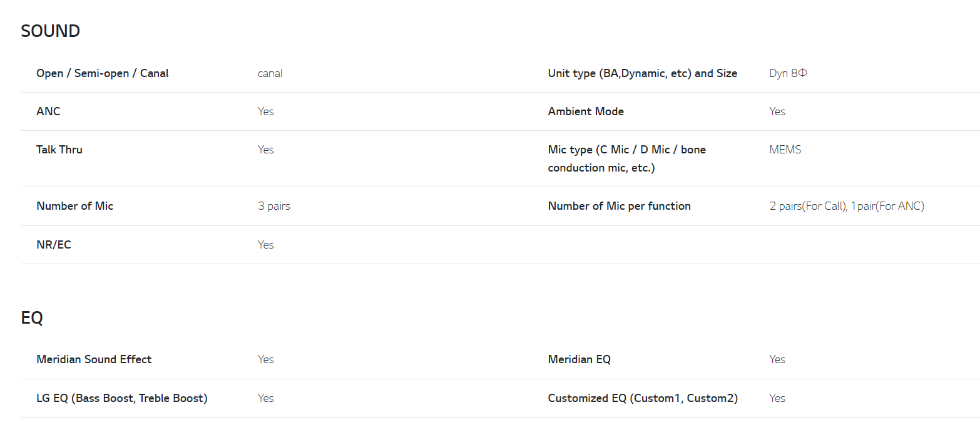Click the SOUND section heading
The image size is (980, 437).
click(50, 31)
